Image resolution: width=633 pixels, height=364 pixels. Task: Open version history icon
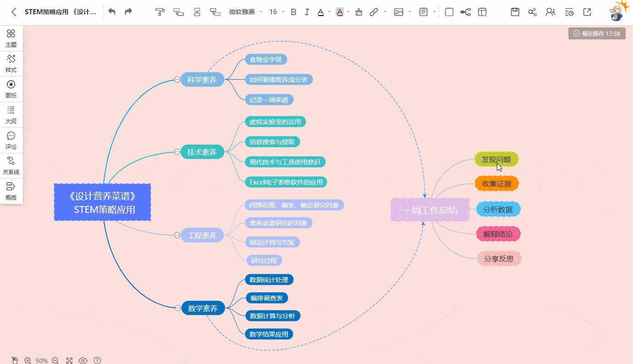(x=569, y=12)
